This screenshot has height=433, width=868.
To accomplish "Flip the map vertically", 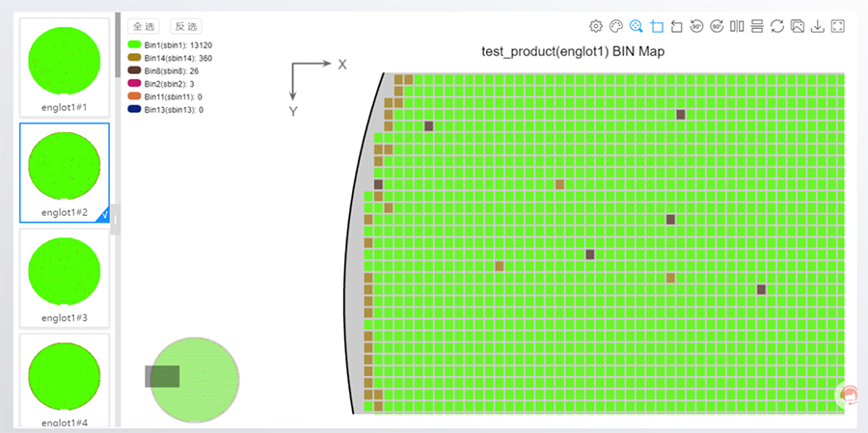I will pos(757,26).
